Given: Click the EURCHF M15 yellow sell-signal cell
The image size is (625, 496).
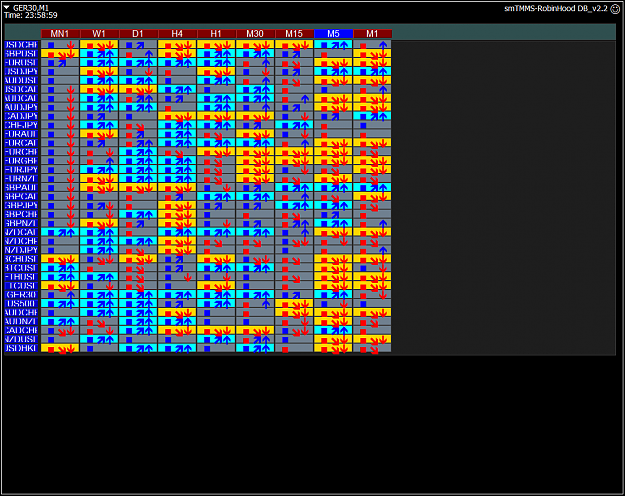Looking at the screenshot, I should [x=295, y=152].
